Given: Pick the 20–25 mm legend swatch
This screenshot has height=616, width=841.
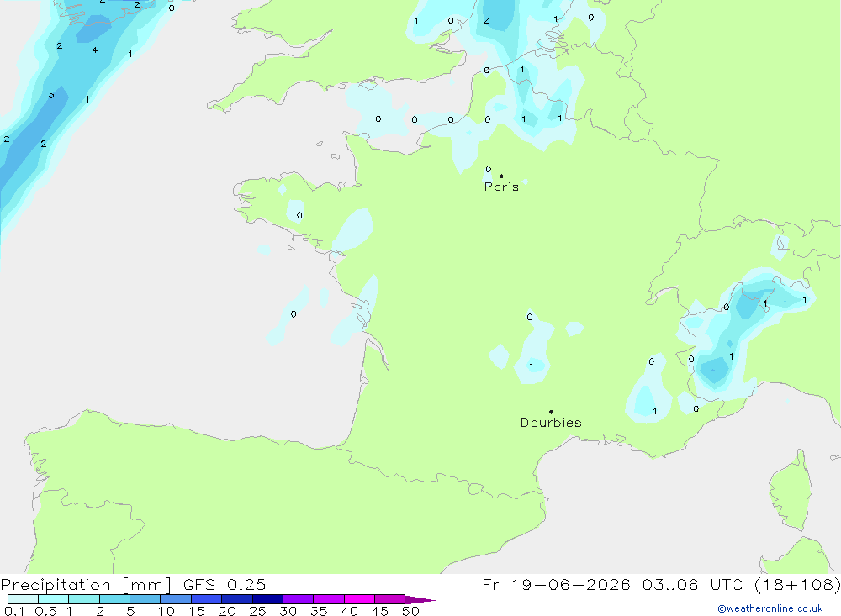Looking at the screenshot, I should pos(237,599).
